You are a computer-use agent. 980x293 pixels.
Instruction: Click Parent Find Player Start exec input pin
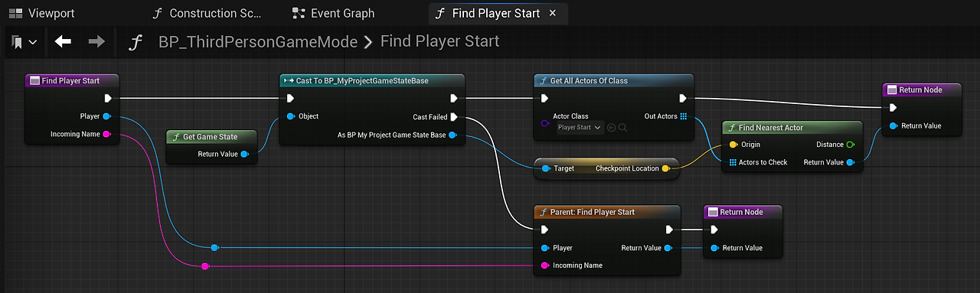tap(544, 230)
